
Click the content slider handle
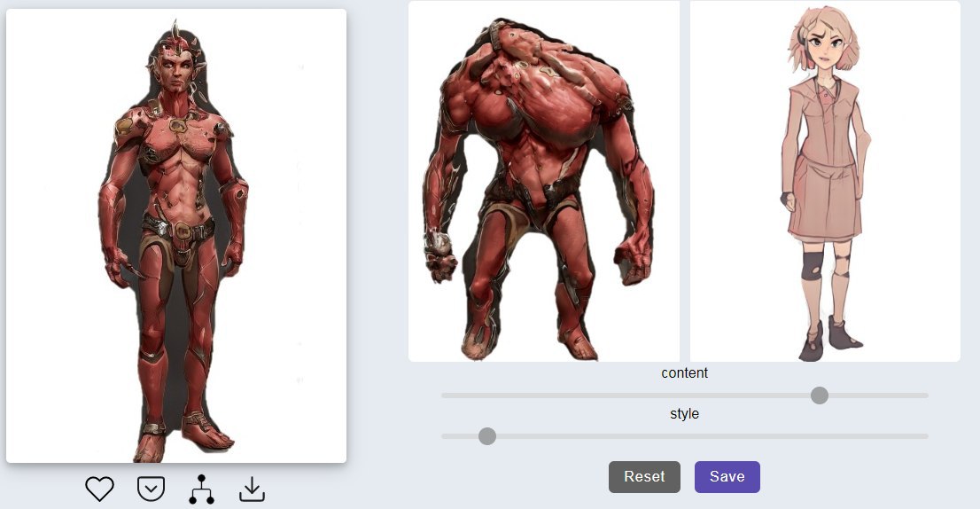pos(820,395)
